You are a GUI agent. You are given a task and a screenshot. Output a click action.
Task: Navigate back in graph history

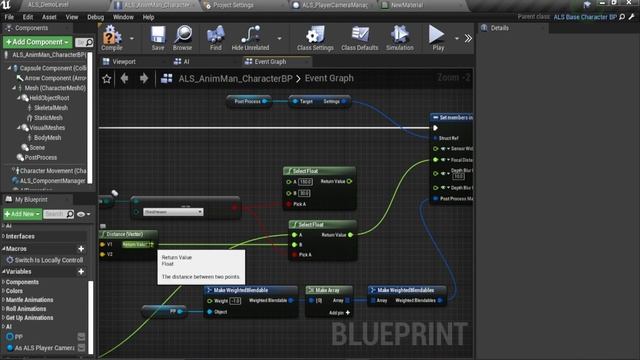pos(124,78)
